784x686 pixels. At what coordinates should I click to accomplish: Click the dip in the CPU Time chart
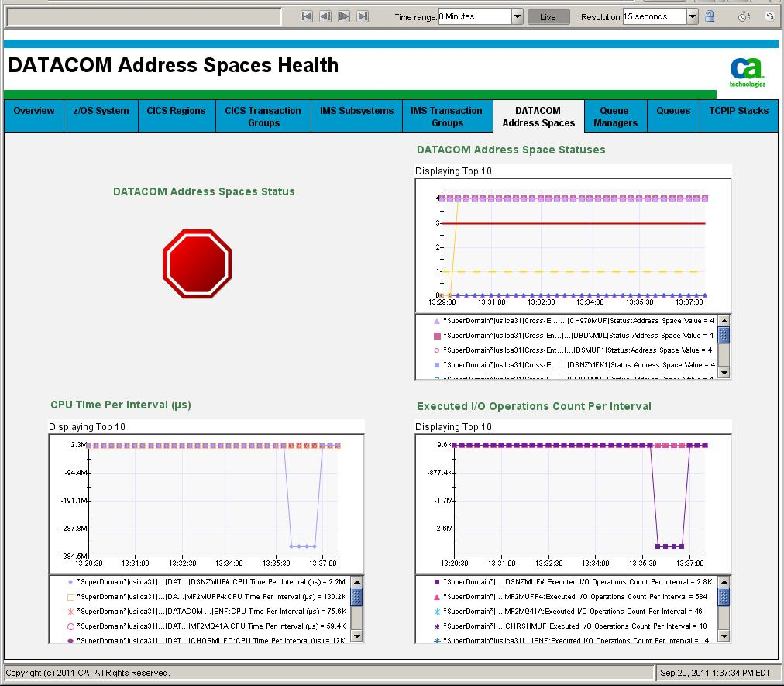click(x=303, y=546)
